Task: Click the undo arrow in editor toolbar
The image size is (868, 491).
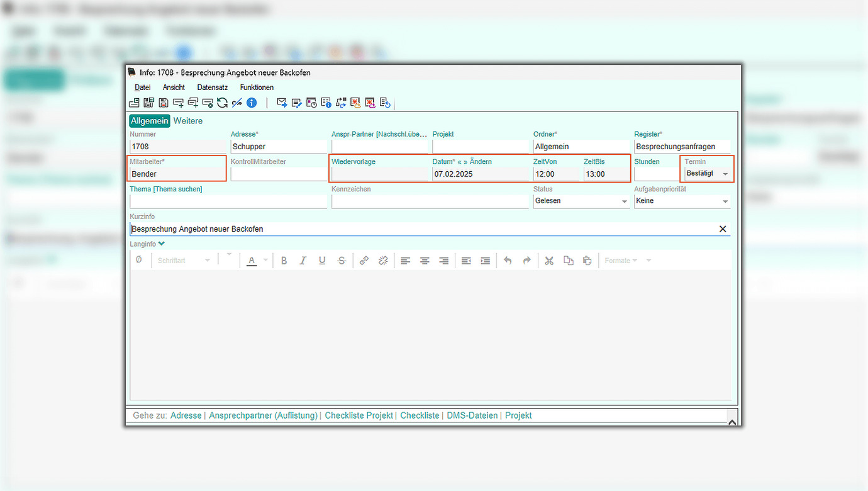Action: click(508, 261)
